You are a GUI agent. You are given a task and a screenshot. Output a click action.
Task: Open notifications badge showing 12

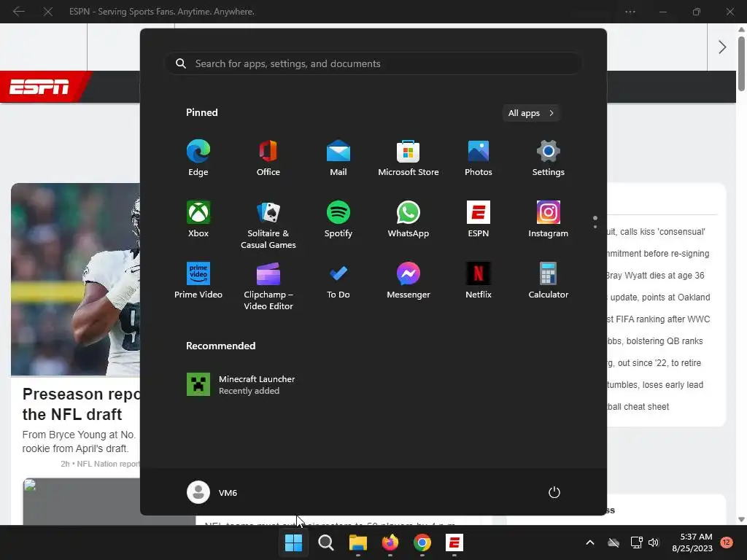click(727, 542)
